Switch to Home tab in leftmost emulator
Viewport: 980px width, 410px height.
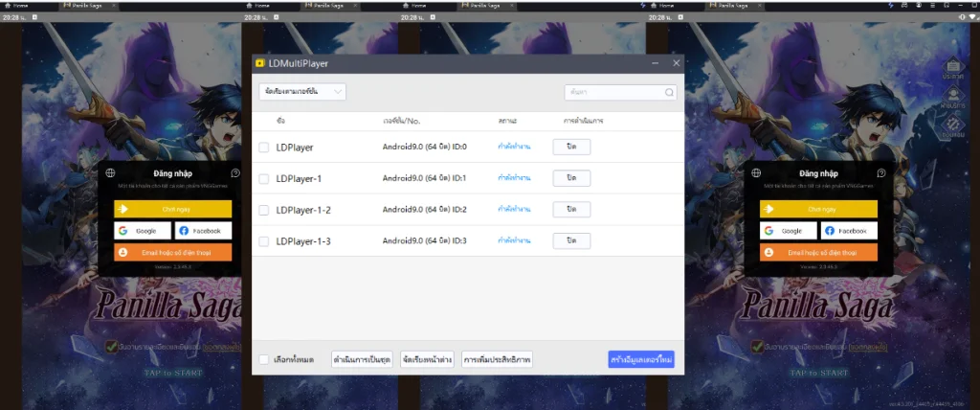(15, 5)
